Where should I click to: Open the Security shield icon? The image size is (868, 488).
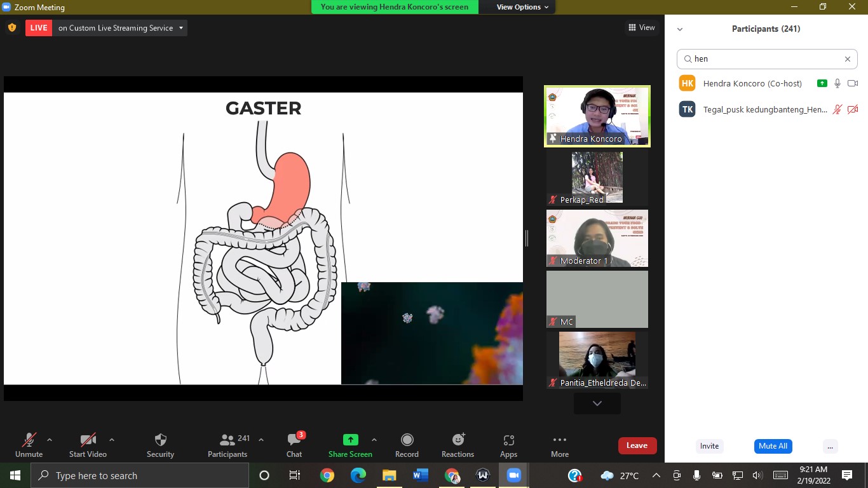pos(160,440)
